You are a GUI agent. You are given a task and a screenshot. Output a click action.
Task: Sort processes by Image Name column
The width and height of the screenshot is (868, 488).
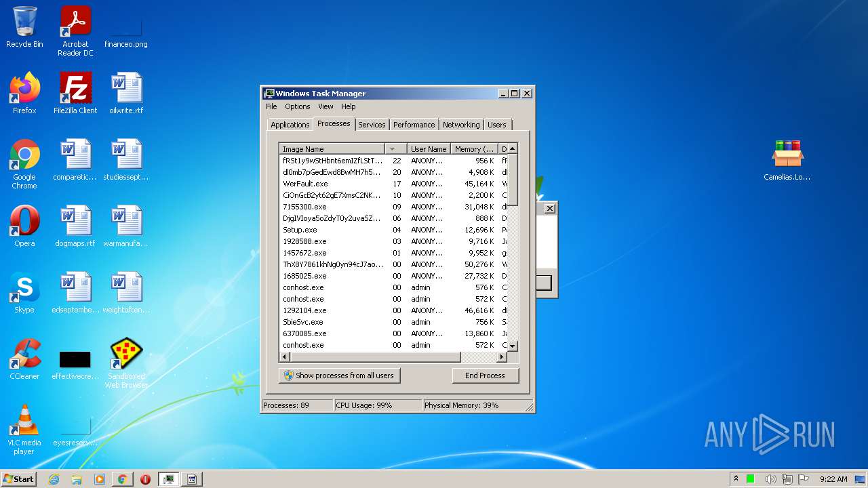[x=332, y=149]
